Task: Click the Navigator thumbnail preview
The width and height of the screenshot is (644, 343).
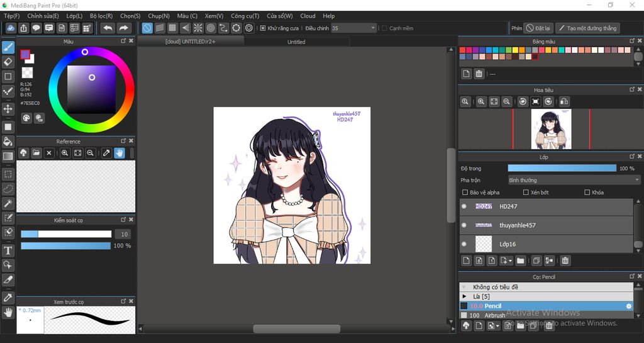Action: click(551, 129)
